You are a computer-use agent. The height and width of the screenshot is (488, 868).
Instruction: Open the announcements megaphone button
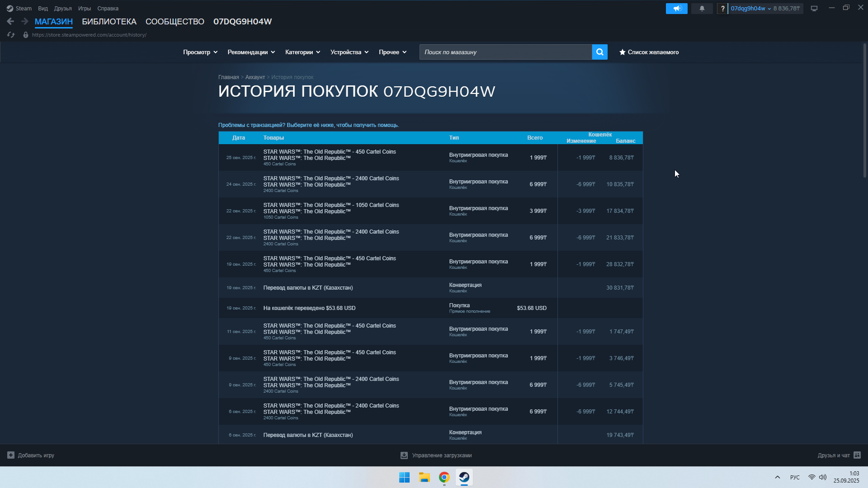677,9
